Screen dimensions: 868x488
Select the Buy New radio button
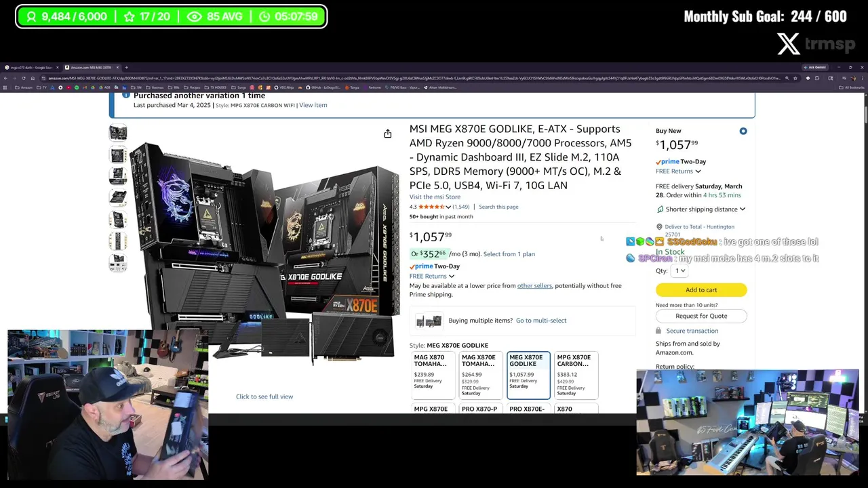click(x=743, y=131)
